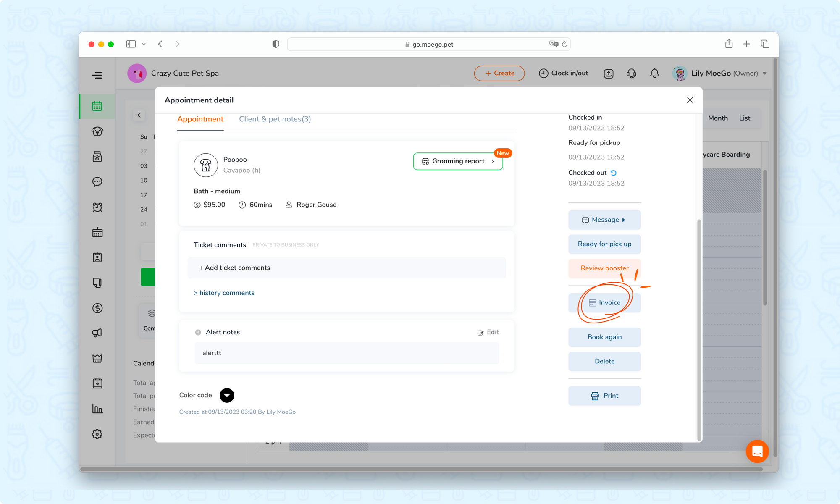
Task: Click the Appointment detail dialog scrollbar
Action: click(699, 330)
